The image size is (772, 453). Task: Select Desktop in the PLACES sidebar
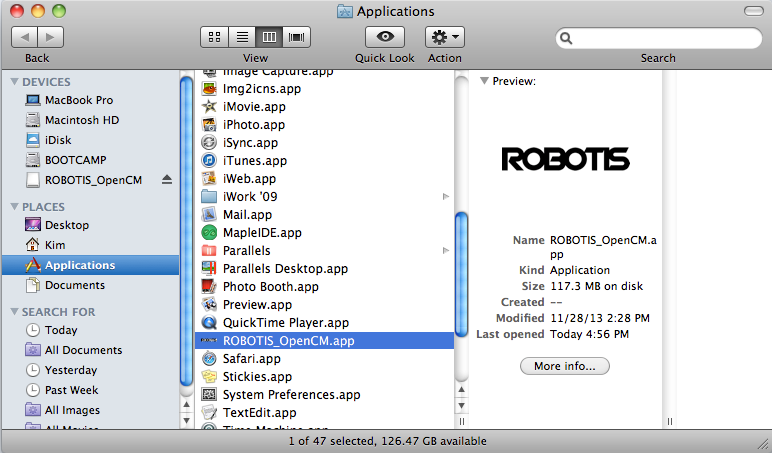66,225
